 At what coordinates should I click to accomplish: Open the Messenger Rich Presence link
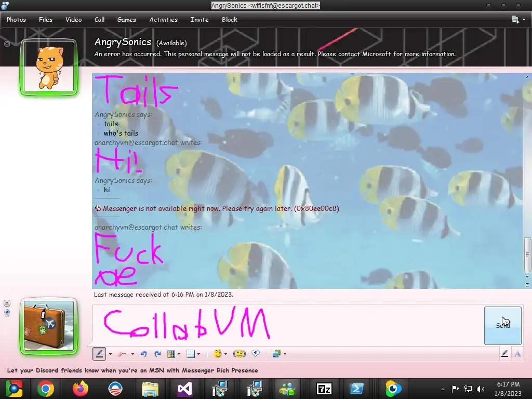132,370
